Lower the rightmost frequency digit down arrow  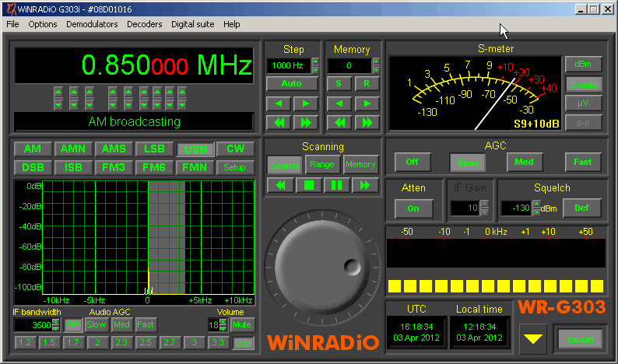point(181,104)
